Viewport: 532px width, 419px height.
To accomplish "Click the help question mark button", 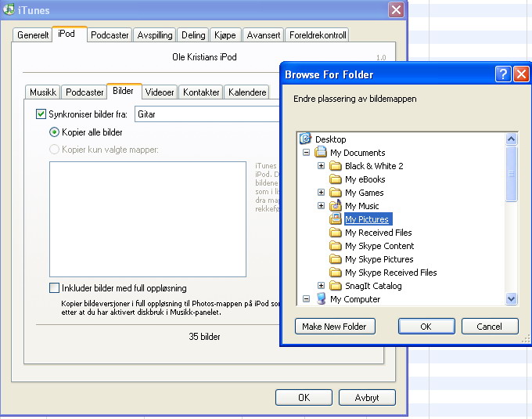I will click(503, 74).
